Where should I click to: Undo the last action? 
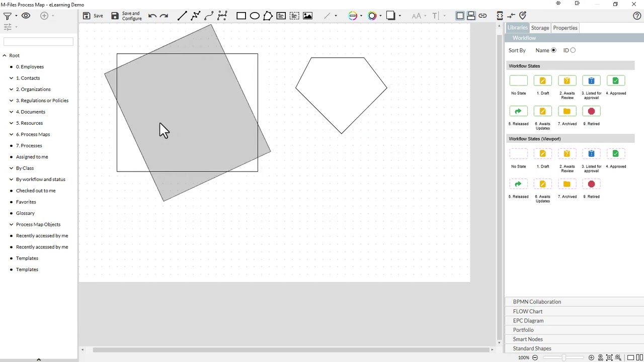pyautogui.click(x=152, y=16)
